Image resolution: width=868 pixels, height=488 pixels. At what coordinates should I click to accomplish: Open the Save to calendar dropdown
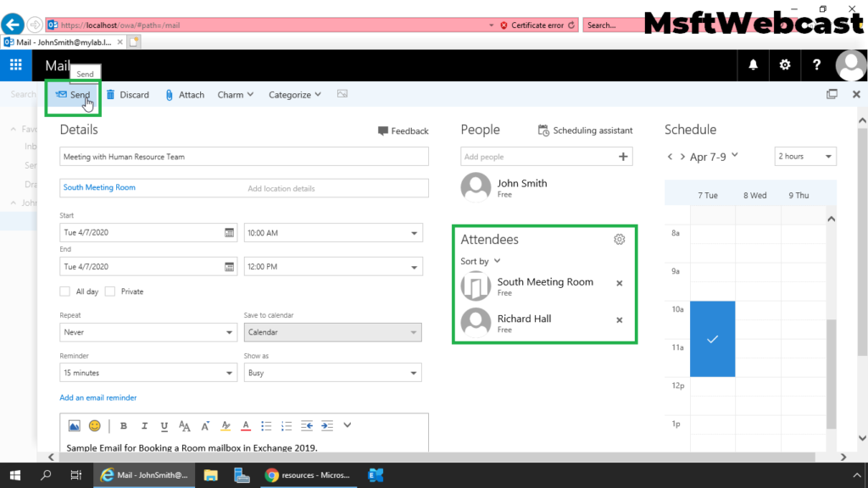click(x=332, y=332)
